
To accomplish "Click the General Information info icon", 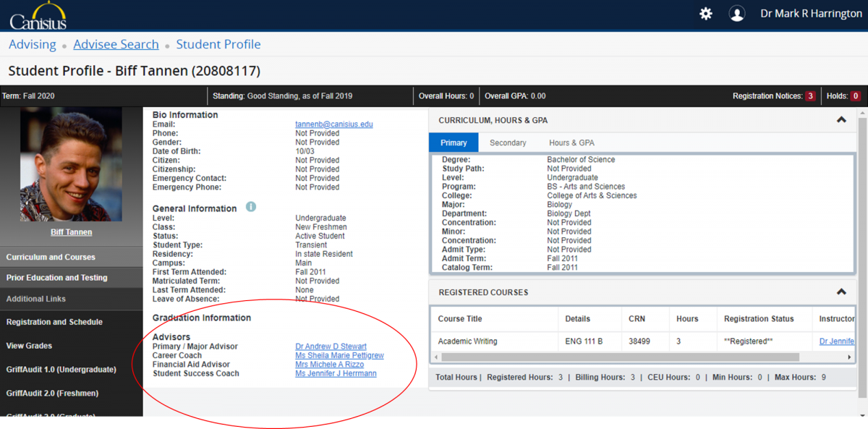I will coord(251,207).
